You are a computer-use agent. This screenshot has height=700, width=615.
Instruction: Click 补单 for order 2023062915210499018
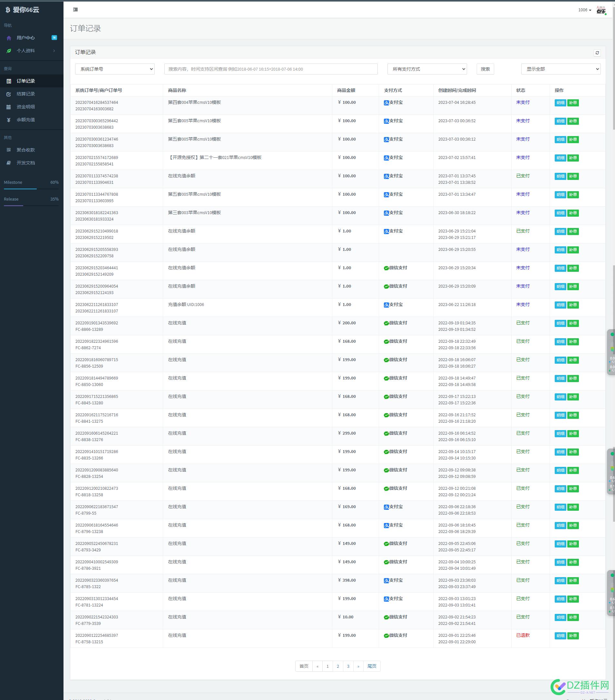573,232
